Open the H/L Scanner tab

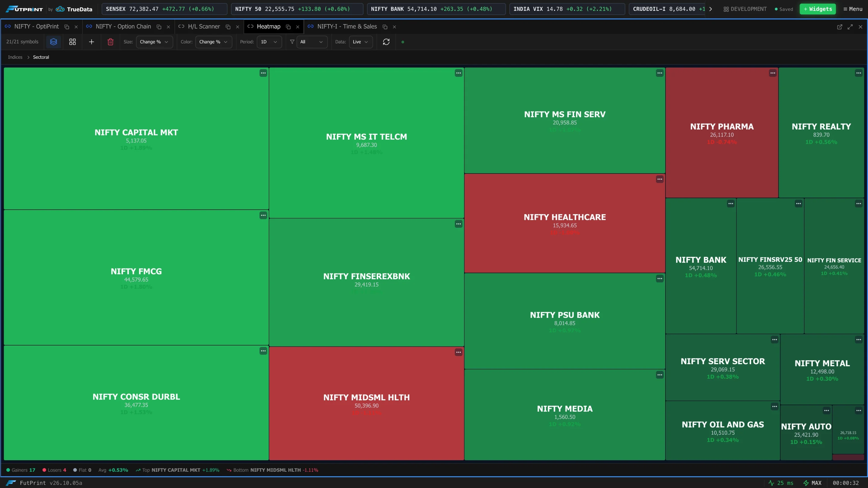point(204,27)
